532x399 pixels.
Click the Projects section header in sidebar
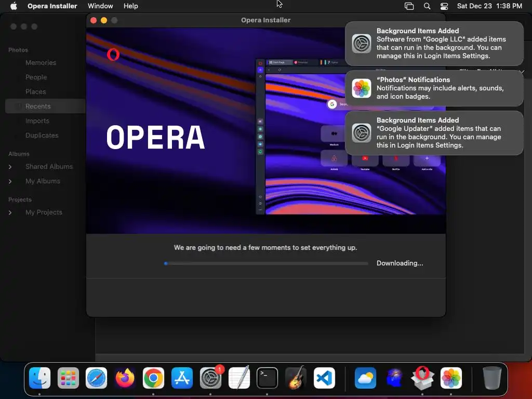coord(20,200)
